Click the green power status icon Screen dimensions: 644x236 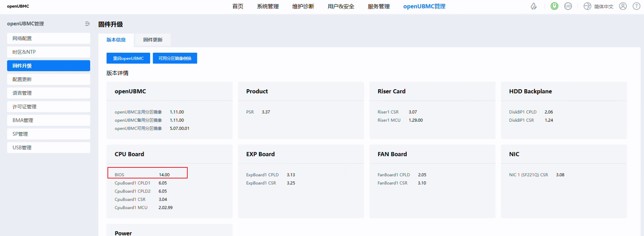pos(554,6)
